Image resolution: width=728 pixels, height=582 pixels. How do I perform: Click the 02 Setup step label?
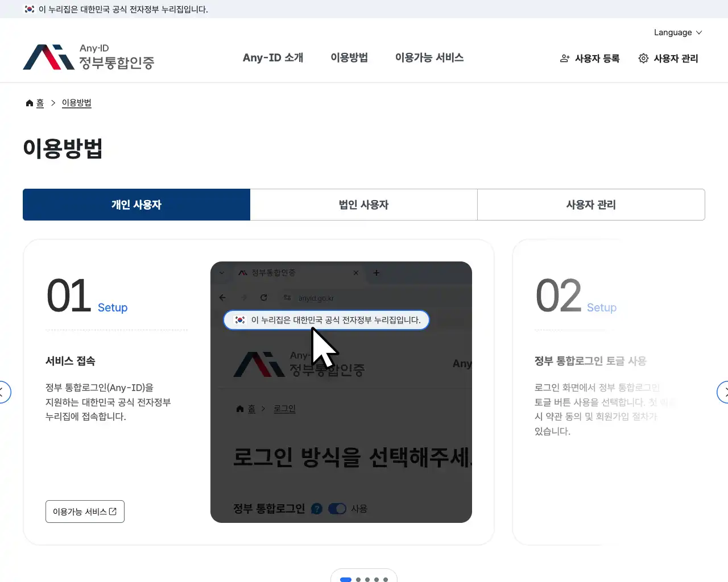576,296
